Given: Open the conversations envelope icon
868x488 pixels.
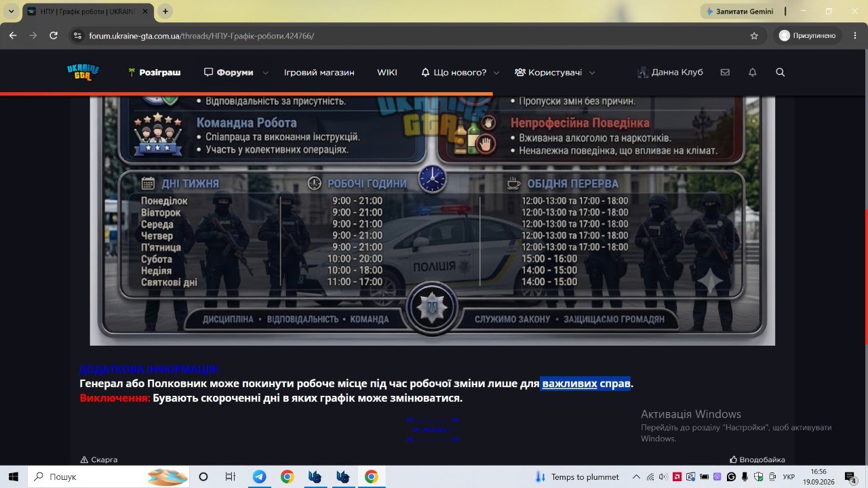Looking at the screenshot, I should [x=725, y=73].
